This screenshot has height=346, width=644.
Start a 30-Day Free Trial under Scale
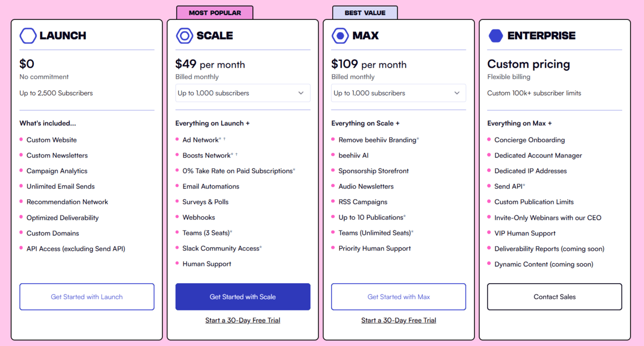click(x=243, y=320)
